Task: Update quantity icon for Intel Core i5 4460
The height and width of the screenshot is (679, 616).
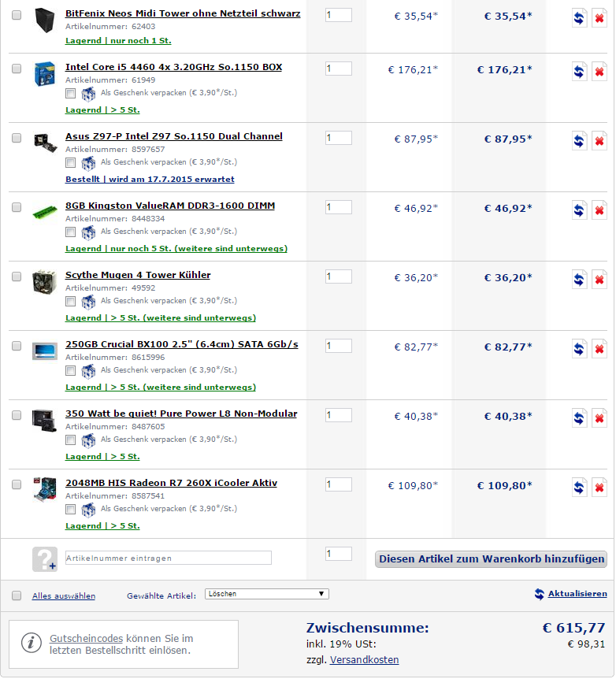Action: tap(579, 72)
